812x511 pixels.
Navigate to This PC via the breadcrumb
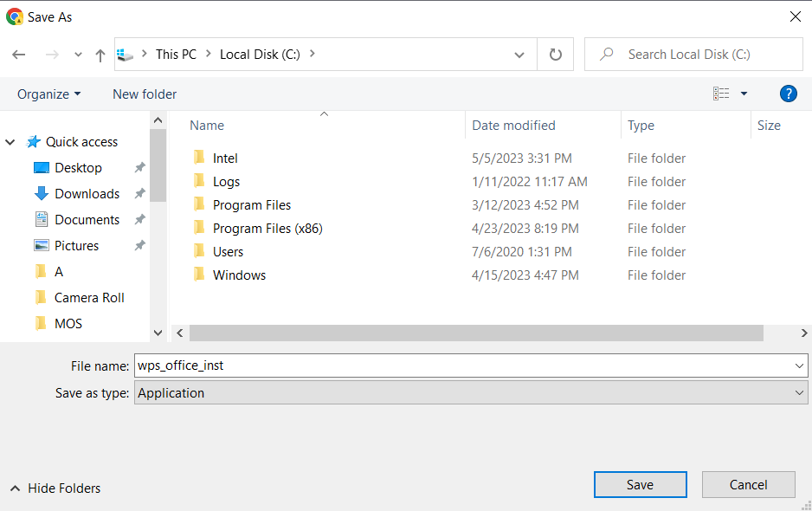(176, 54)
